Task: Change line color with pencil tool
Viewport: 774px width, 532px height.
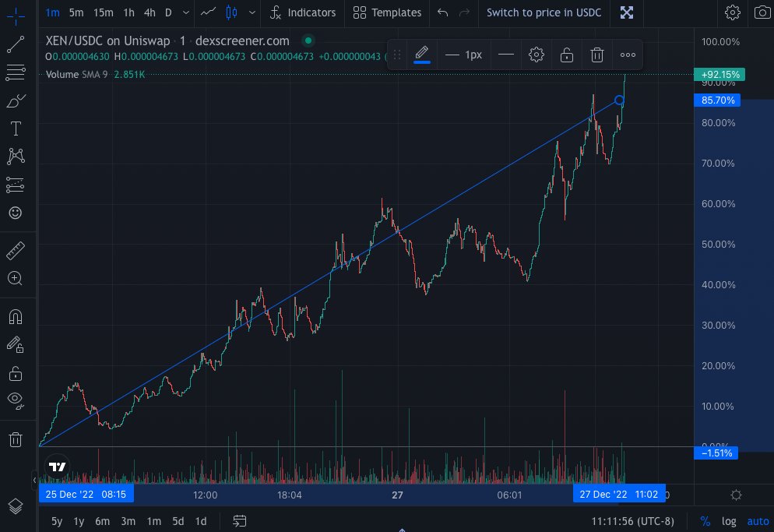Action: point(421,55)
